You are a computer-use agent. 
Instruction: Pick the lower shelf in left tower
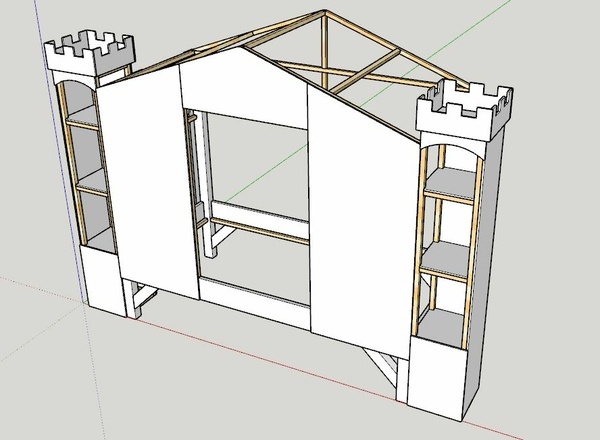(x=90, y=187)
